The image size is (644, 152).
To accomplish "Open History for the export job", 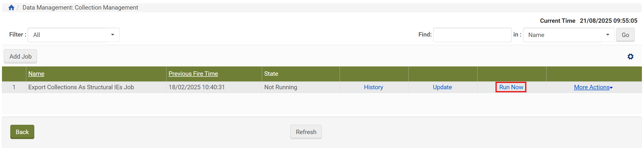I will pyautogui.click(x=373, y=87).
